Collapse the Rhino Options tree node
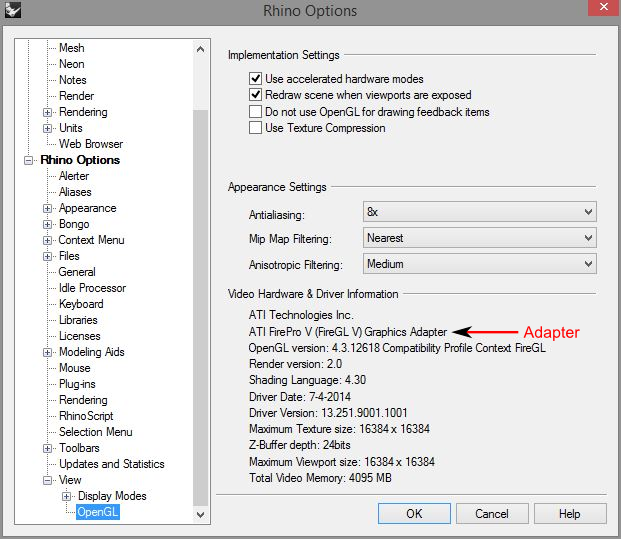Screen dimensions: 621x539 click(28, 160)
